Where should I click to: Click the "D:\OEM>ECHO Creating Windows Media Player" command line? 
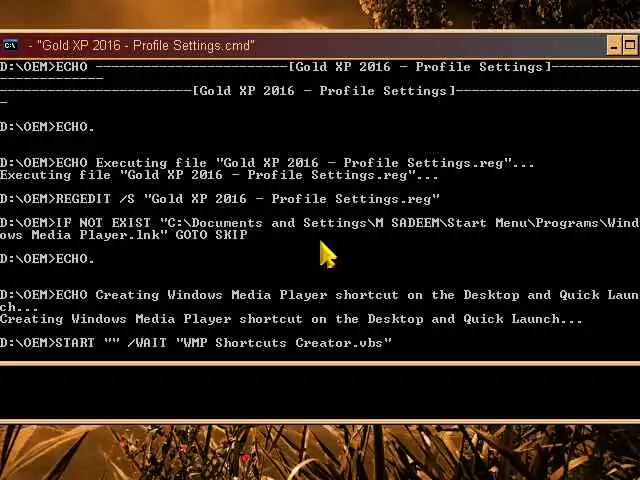320,295
